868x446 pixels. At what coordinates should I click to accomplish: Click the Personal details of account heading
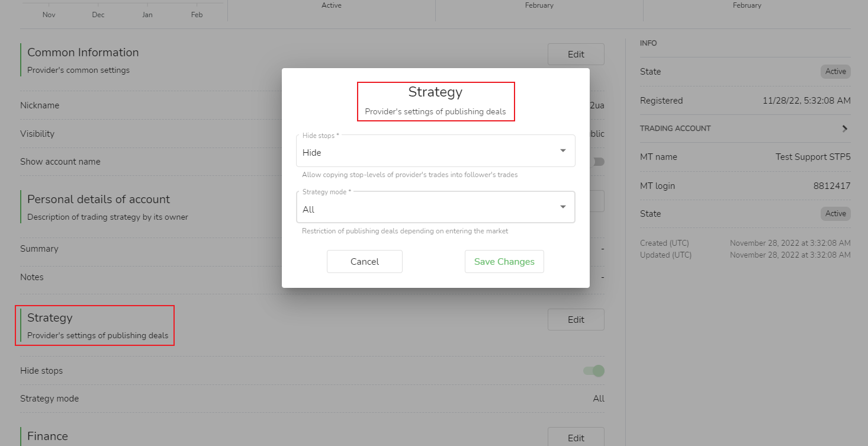98,200
